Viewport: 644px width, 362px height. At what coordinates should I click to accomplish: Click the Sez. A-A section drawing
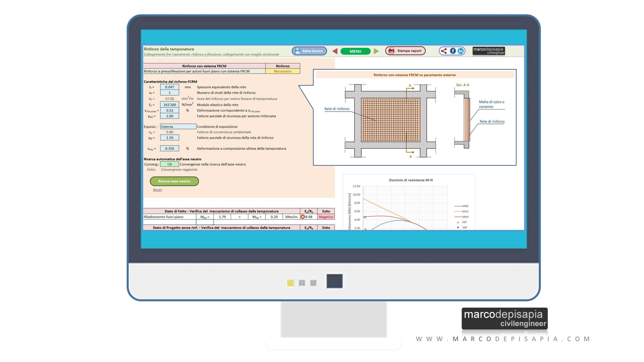(462, 119)
